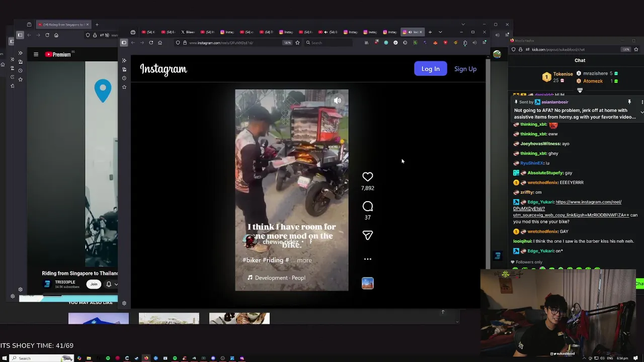Go to YouTube Premium home logo
Image resolution: width=644 pixels, height=362 pixels.
[58, 54]
